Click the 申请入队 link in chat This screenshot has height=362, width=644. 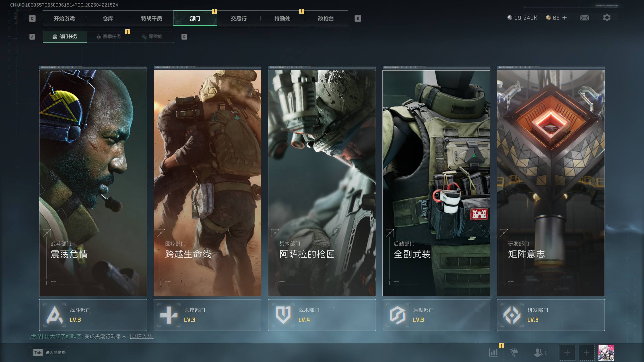pyautogui.click(x=142, y=336)
